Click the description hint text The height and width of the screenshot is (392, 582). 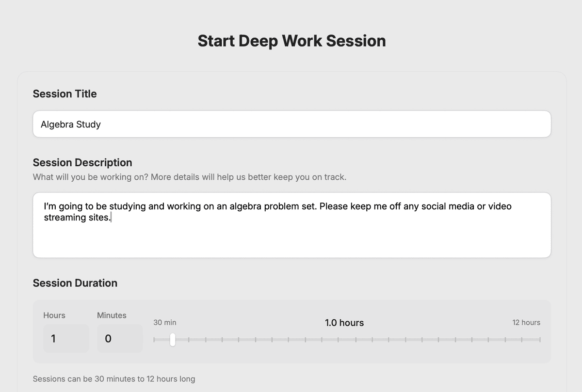point(190,177)
